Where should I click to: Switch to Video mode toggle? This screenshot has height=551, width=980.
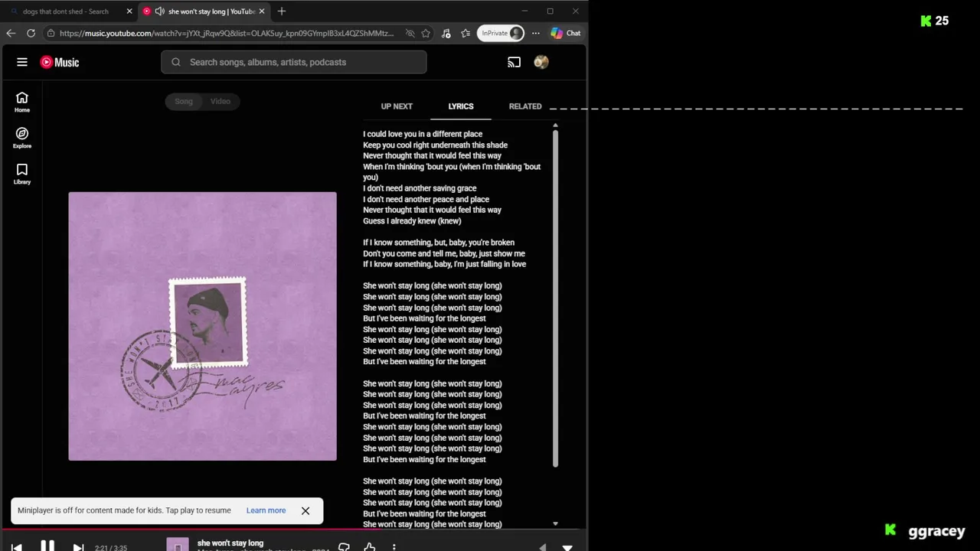click(x=220, y=101)
